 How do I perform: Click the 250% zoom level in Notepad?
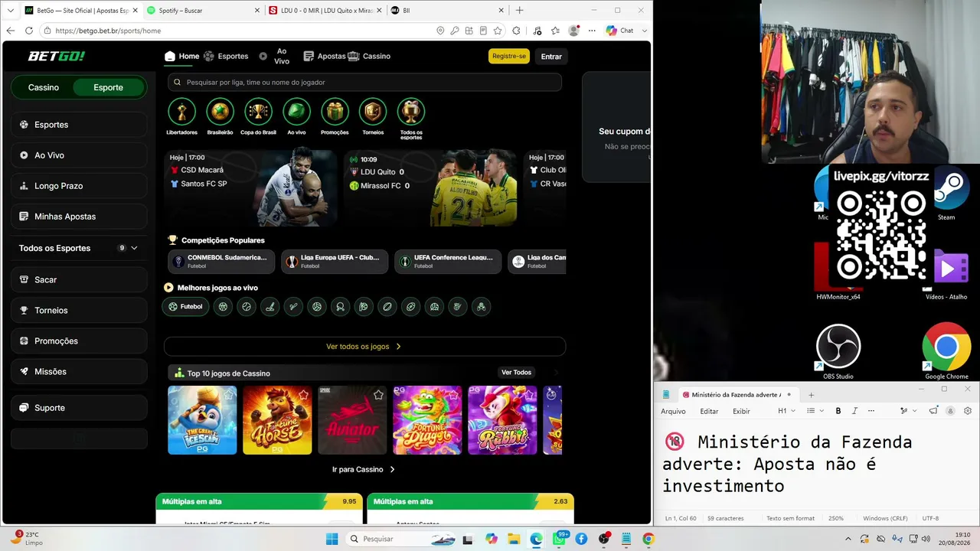(x=835, y=518)
